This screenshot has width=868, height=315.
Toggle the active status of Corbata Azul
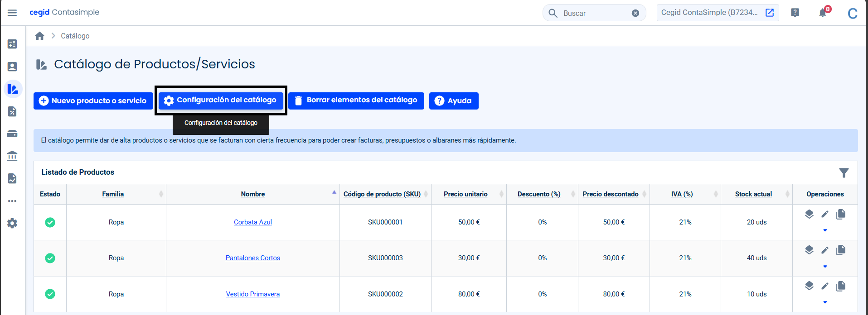point(50,222)
